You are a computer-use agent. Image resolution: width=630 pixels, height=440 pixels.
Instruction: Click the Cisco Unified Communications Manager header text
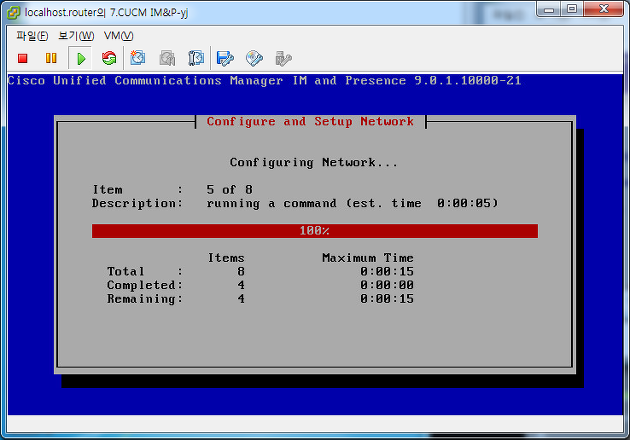264,81
